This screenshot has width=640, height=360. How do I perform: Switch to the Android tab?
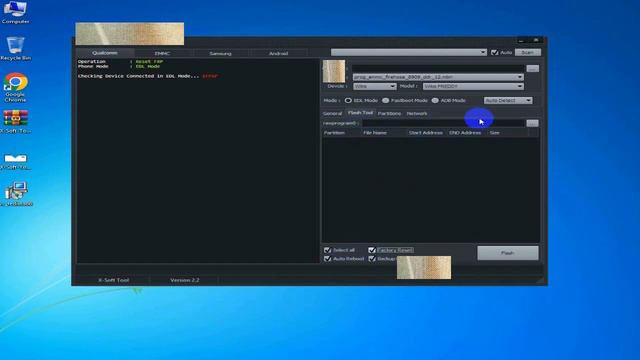pos(278,53)
